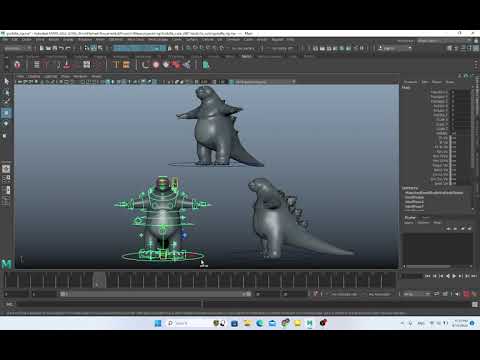This screenshot has height=360, width=480.
Task: Click the orange square shelf icon
Action: pos(126,65)
